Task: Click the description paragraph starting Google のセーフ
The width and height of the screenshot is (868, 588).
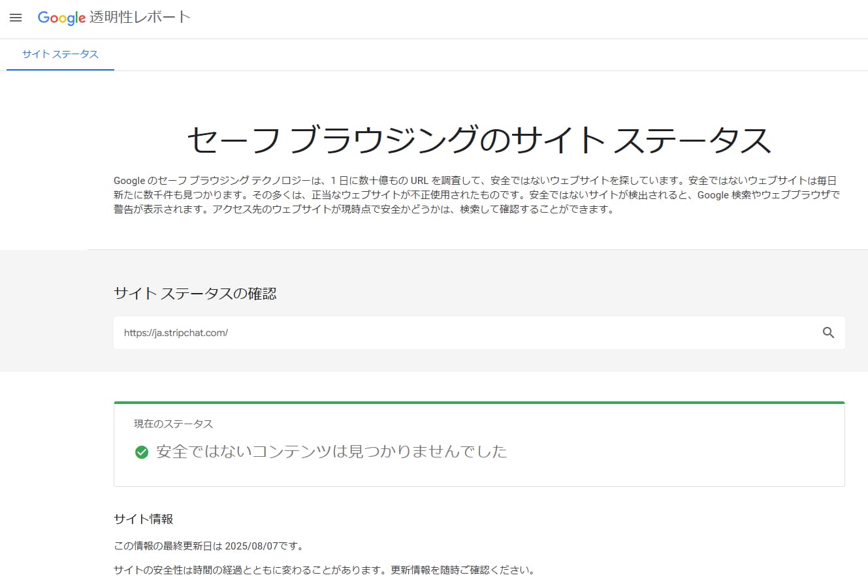Action: point(477,195)
